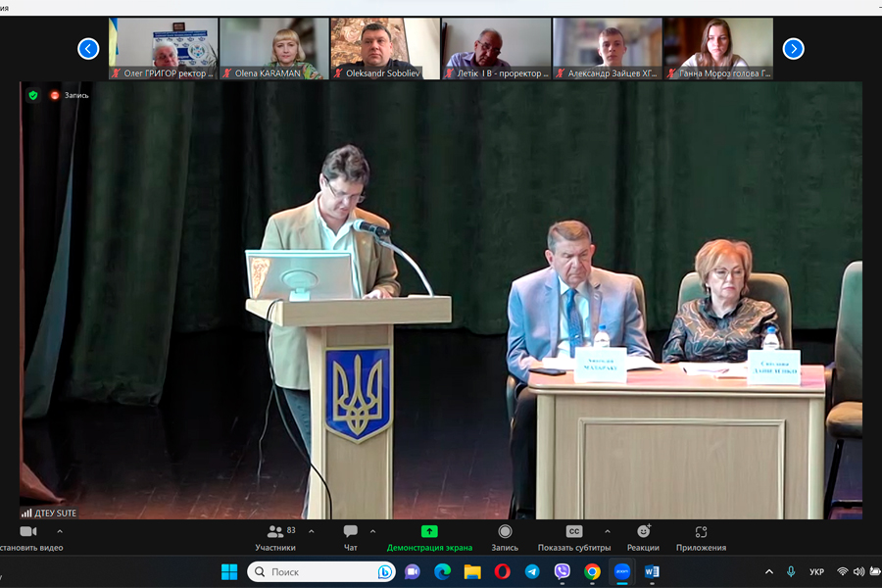The width and height of the screenshot is (882, 588).
Task: Select Olena KARAMAN video thumbnail
Action: click(274, 48)
